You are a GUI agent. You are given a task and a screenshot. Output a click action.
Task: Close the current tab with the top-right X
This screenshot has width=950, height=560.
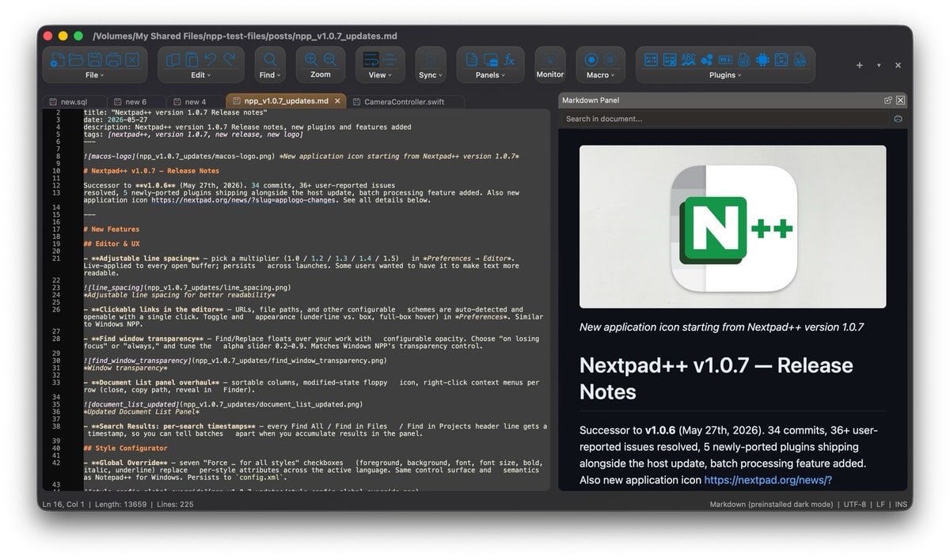[898, 66]
